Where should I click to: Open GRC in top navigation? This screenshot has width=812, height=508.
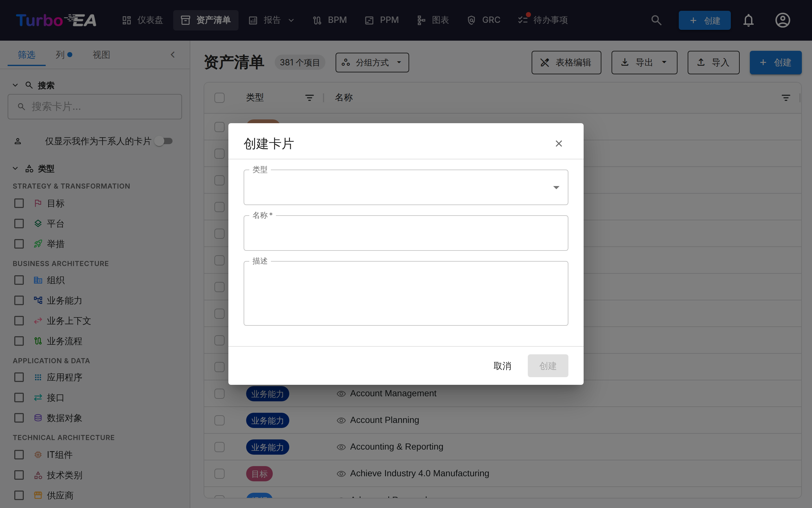pyautogui.click(x=484, y=20)
